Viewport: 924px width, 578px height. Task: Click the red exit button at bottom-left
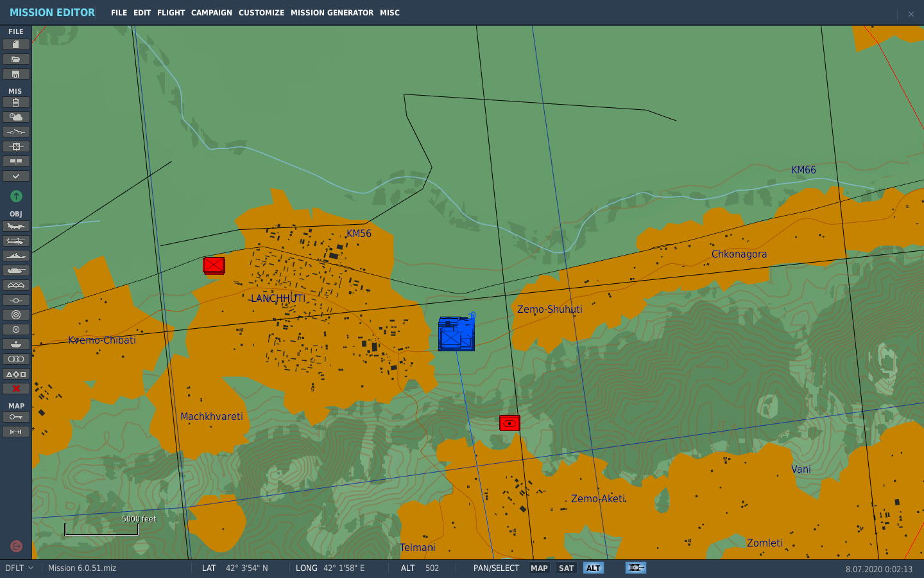point(16,546)
